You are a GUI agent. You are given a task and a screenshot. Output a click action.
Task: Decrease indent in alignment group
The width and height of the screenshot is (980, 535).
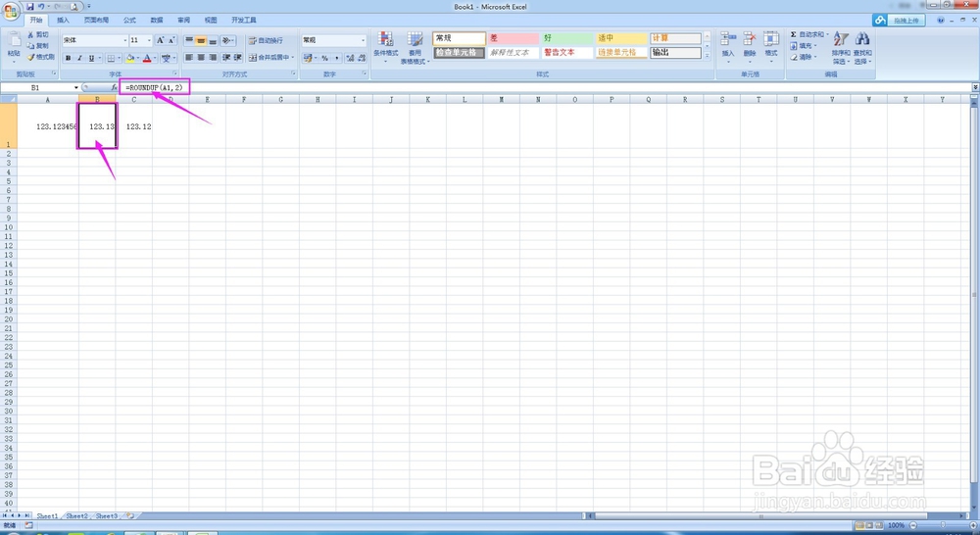click(226, 58)
